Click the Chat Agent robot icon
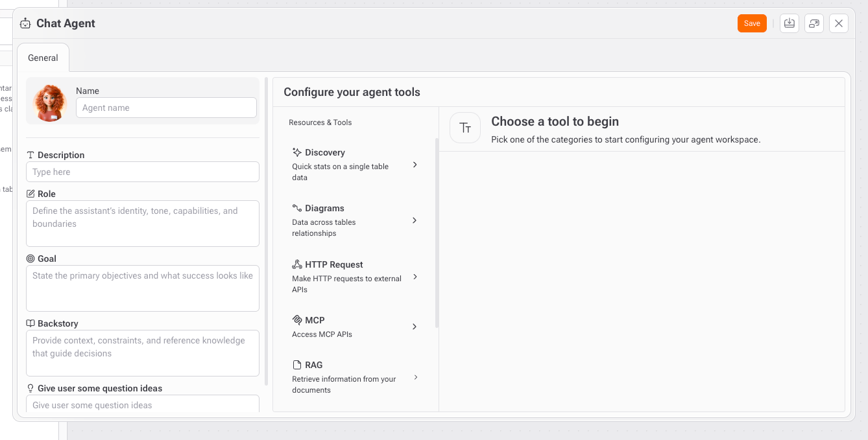The image size is (868, 440). [x=25, y=23]
